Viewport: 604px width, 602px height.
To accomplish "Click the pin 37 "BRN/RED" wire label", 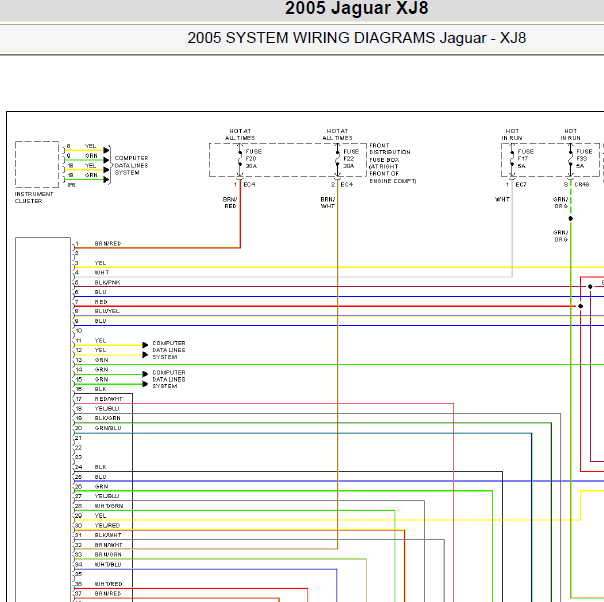I will (108, 594).
